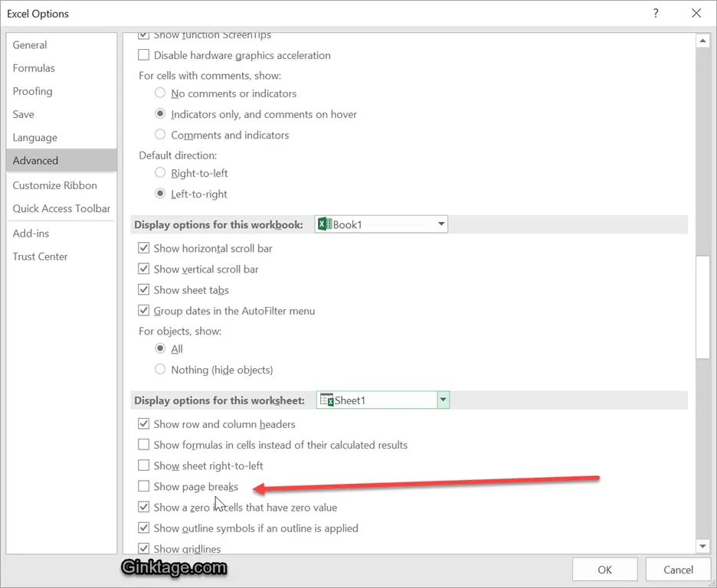Click the Book1 Excel workbook icon
This screenshot has height=588, width=717.
coord(324,224)
